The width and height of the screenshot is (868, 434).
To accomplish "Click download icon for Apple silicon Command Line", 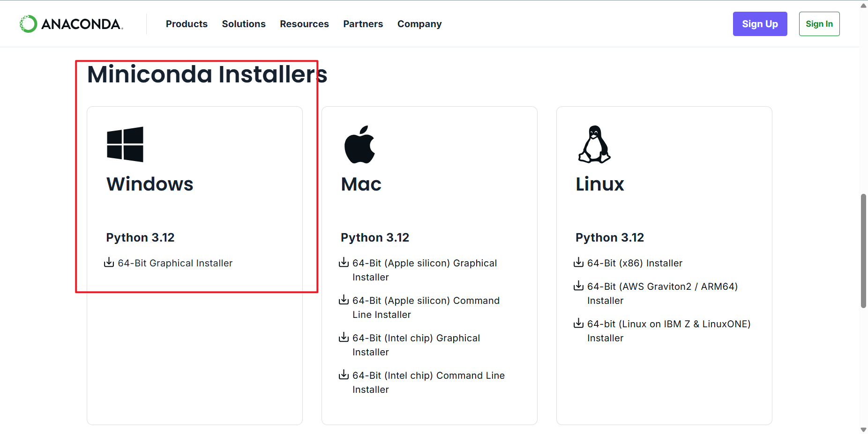I will 344,300.
